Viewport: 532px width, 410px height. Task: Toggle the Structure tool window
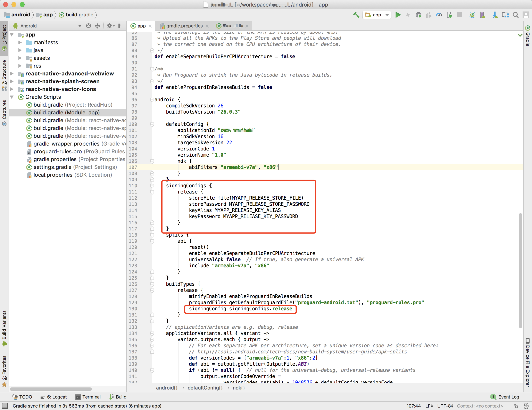click(x=4, y=76)
